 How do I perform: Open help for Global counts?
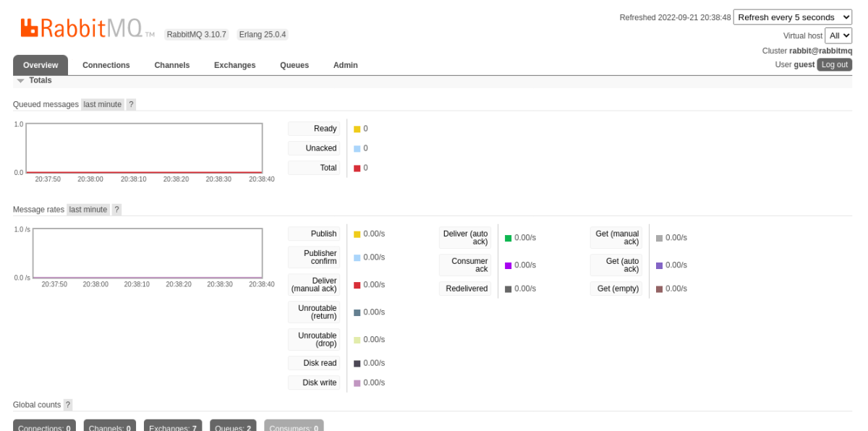point(68,405)
